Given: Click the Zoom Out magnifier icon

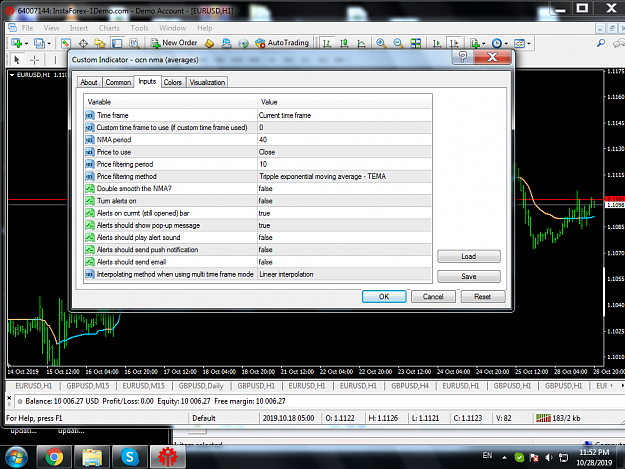Looking at the screenshot, I should (398, 43).
